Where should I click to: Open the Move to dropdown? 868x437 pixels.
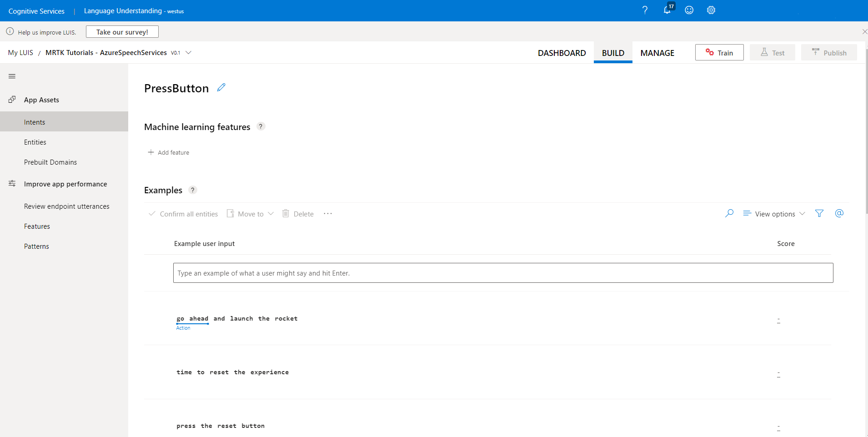tap(250, 214)
